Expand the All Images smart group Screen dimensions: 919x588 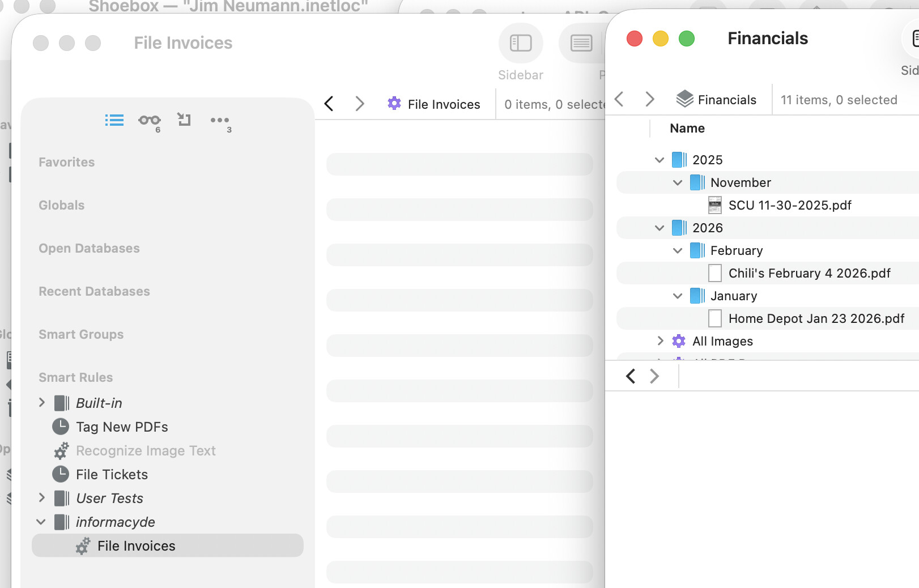coord(660,341)
